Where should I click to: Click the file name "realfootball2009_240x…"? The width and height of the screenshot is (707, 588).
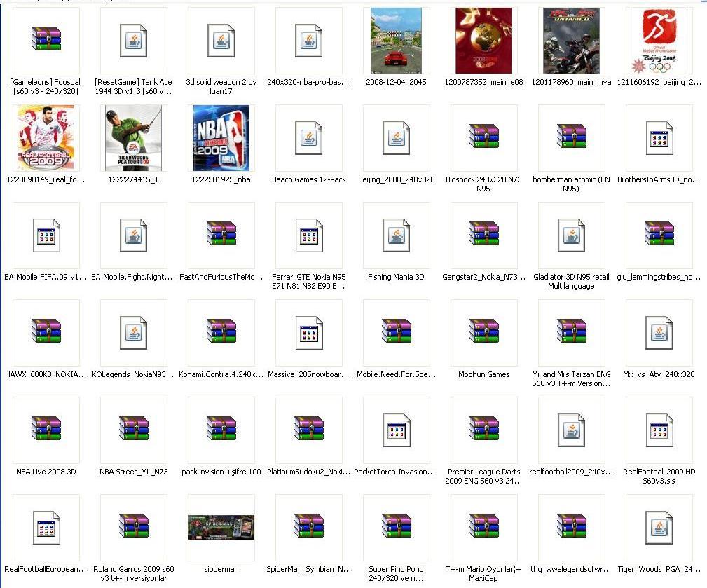pos(571,472)
